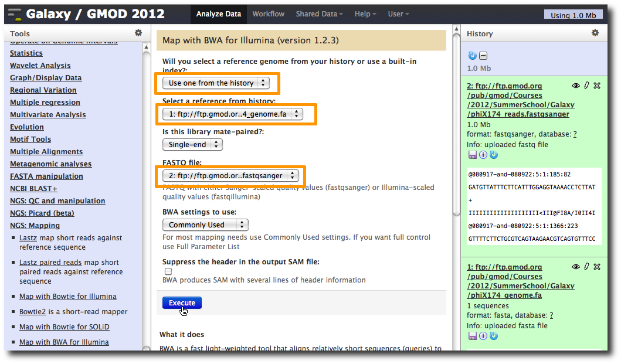Open the Graph/Display Data tool section
621x364 pixels.
pyautogui.click(x=46, y=77)
